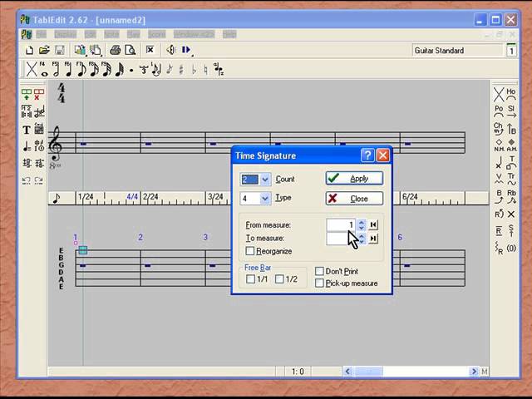Viewport: 532px width, 399px height.
Task: Click the Rb release bend icon
Action: pyautogui.click(x=511, y=196)
